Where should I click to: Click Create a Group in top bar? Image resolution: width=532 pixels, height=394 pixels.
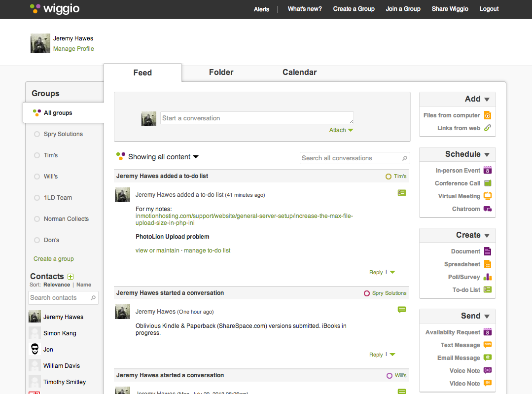tap(354, 9)
